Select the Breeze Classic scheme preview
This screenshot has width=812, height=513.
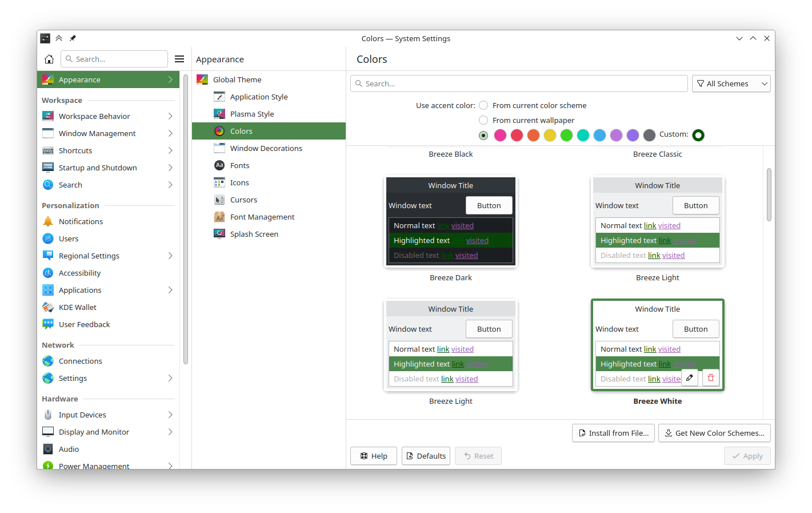(x=658, y=154)
